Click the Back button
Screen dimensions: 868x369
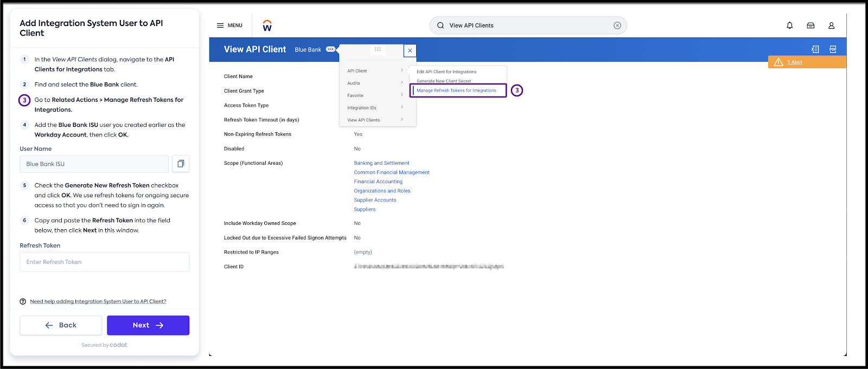(61, 325)
